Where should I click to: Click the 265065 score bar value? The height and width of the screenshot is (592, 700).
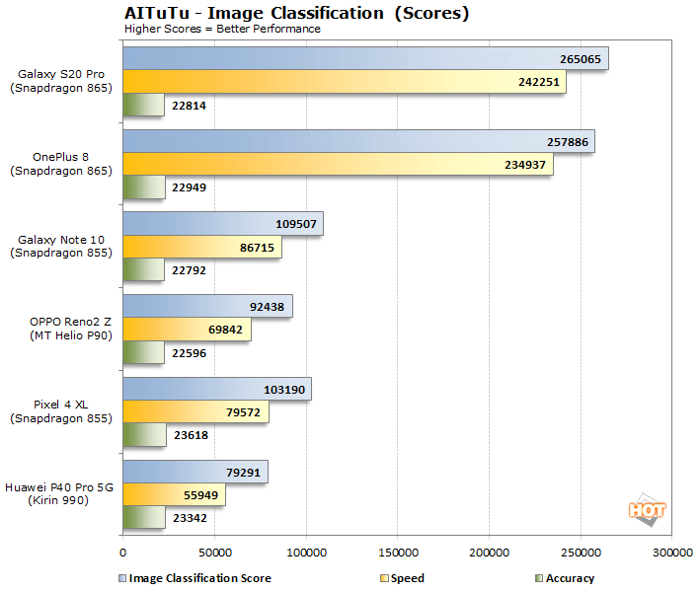tap(581, 59)
